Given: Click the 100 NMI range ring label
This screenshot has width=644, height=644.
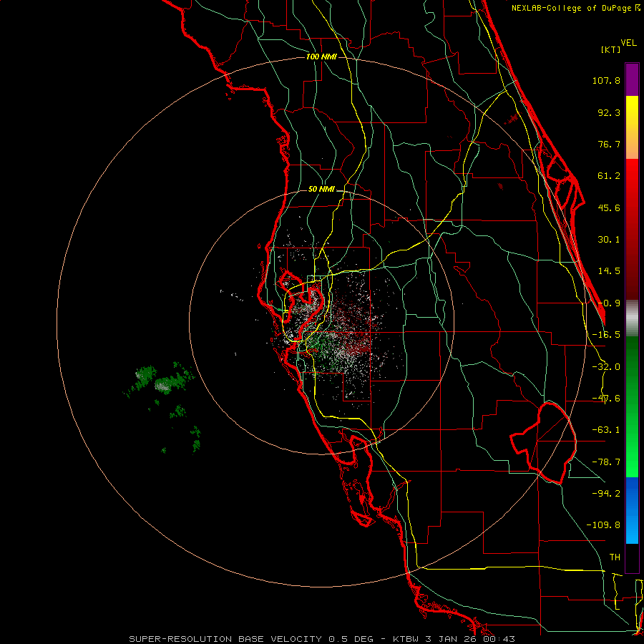Looking at the screenshot, I should [321, 57].
